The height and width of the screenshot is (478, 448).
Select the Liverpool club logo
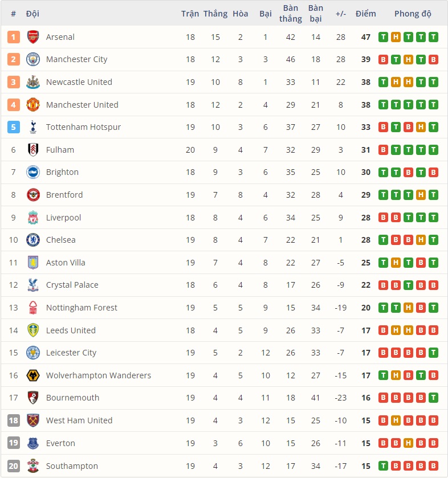point(32,218)
